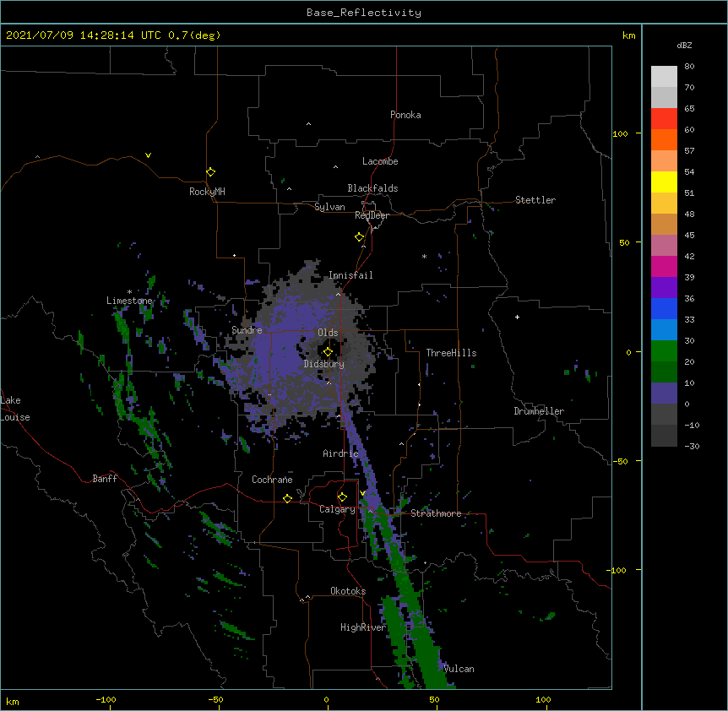Click the white asterisk marker east of Innisfail
Image resolution: width=728 pixels, height=711 pixels.
coord(424,256)
